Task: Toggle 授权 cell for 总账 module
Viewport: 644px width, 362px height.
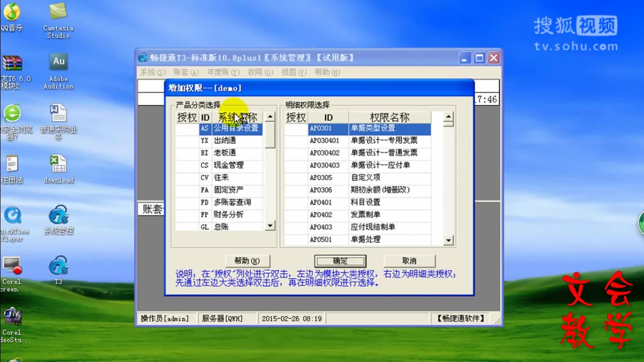Action: point(187,227)
